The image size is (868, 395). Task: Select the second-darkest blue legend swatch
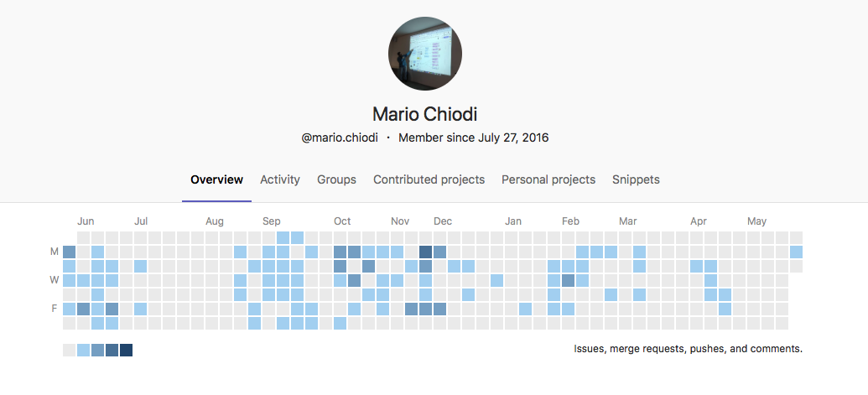click(x=112, y=351)
